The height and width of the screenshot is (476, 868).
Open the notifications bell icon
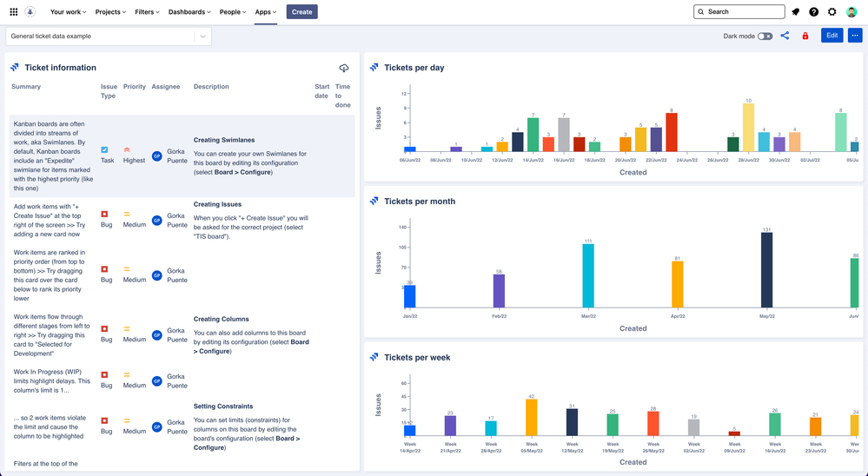pos(796,11)
